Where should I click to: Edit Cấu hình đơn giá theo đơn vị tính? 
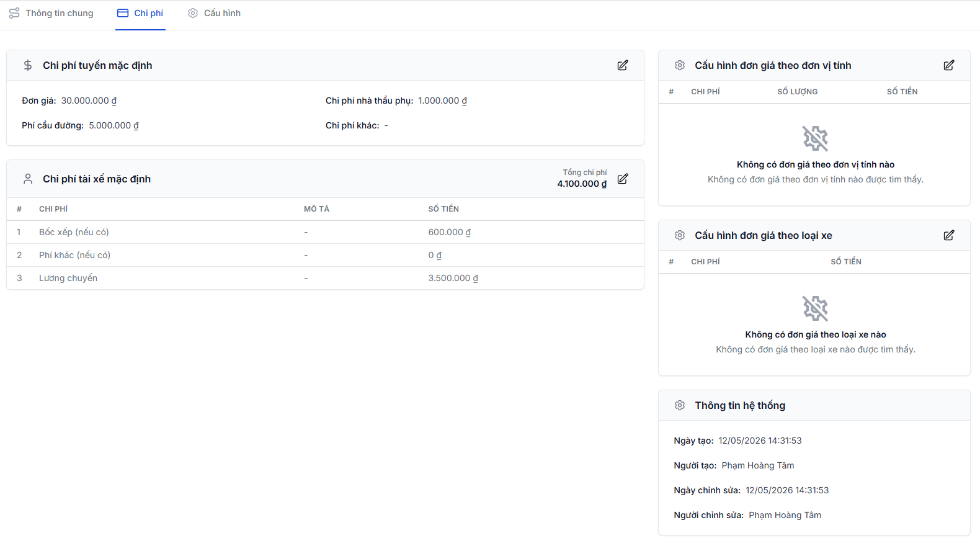tap(949, 65)
